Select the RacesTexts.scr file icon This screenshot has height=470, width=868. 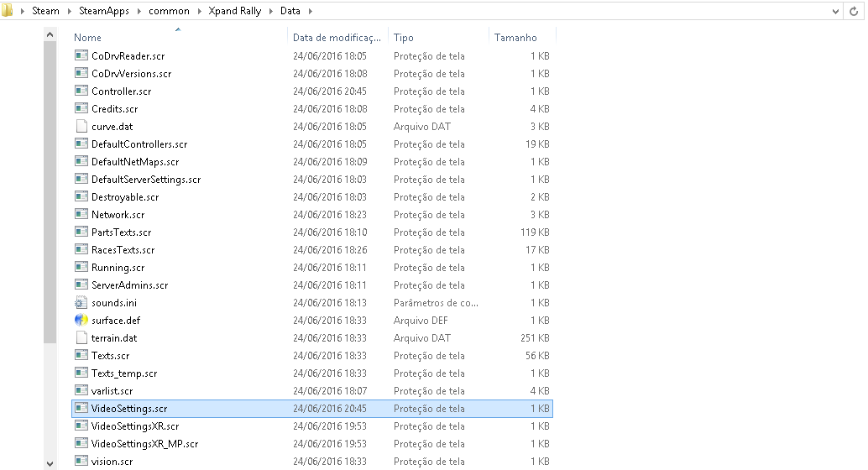coord(81,249)
